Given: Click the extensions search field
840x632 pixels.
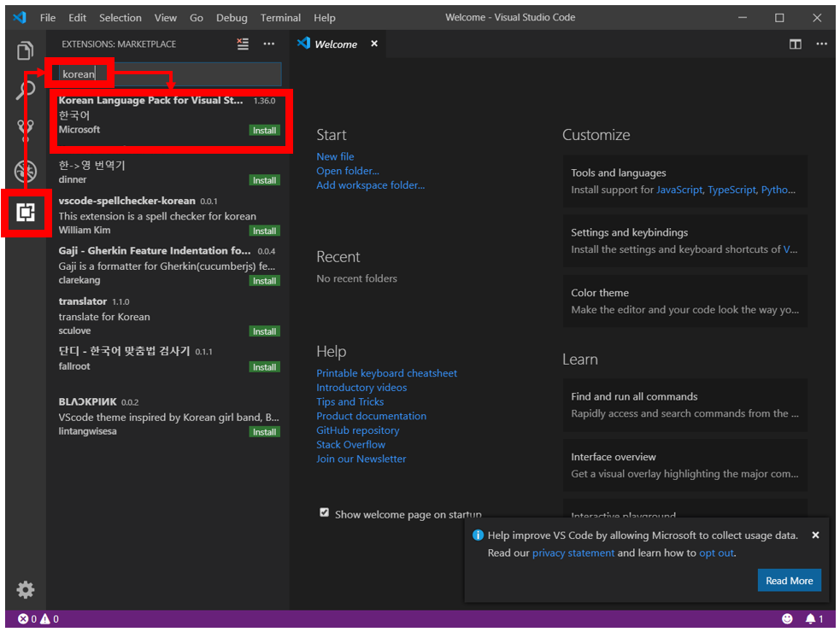Looking at the screenshot, I should (x=170, y=74).
